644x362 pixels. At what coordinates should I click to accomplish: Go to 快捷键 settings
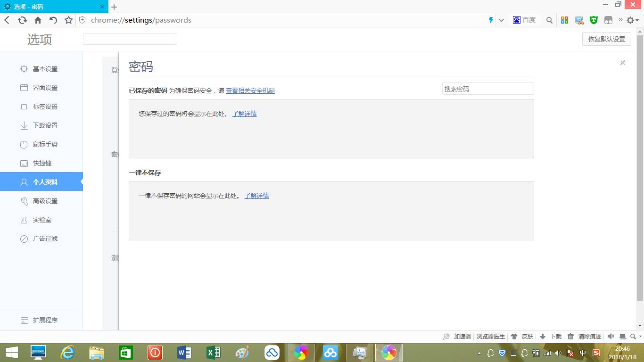click(x=41, y=163)
